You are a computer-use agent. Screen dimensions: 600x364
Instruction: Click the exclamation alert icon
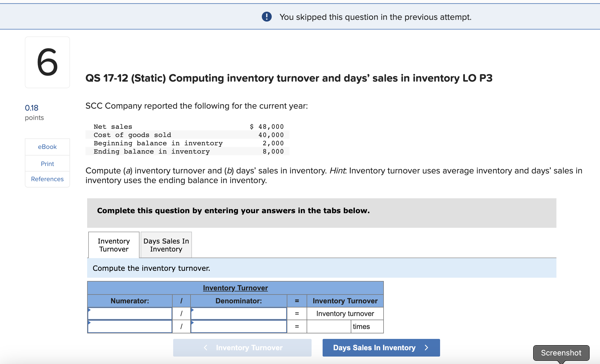(266, 17)
